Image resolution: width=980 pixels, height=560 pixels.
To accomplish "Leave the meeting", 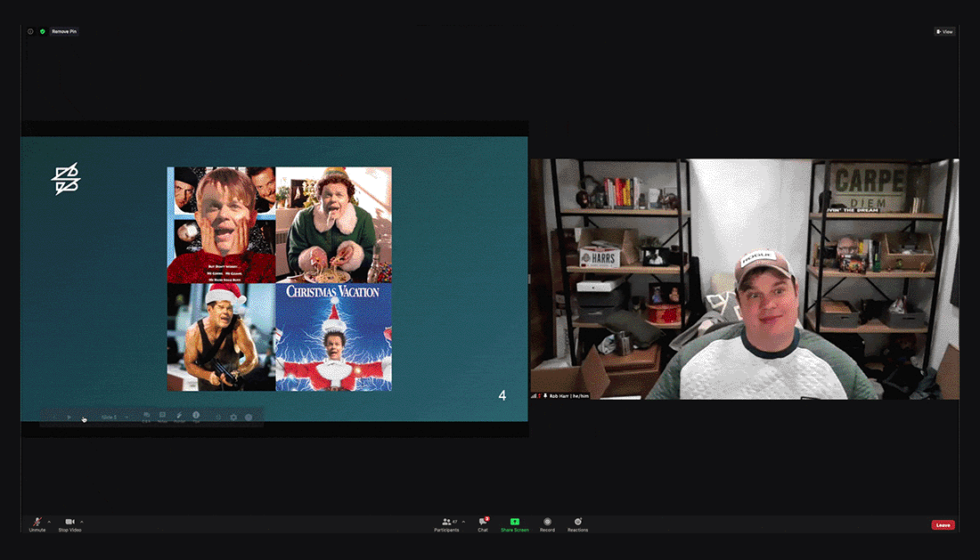I will click(x=943, y=525).
